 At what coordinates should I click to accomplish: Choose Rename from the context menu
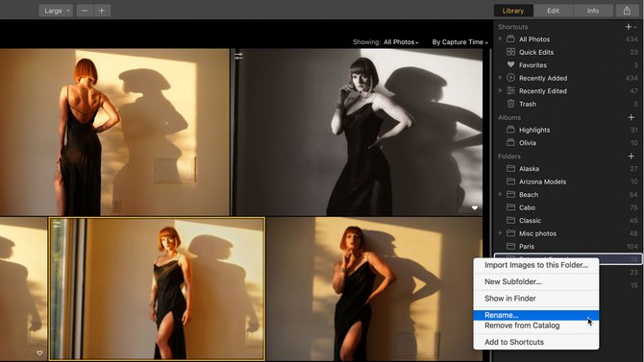point(536,315)
